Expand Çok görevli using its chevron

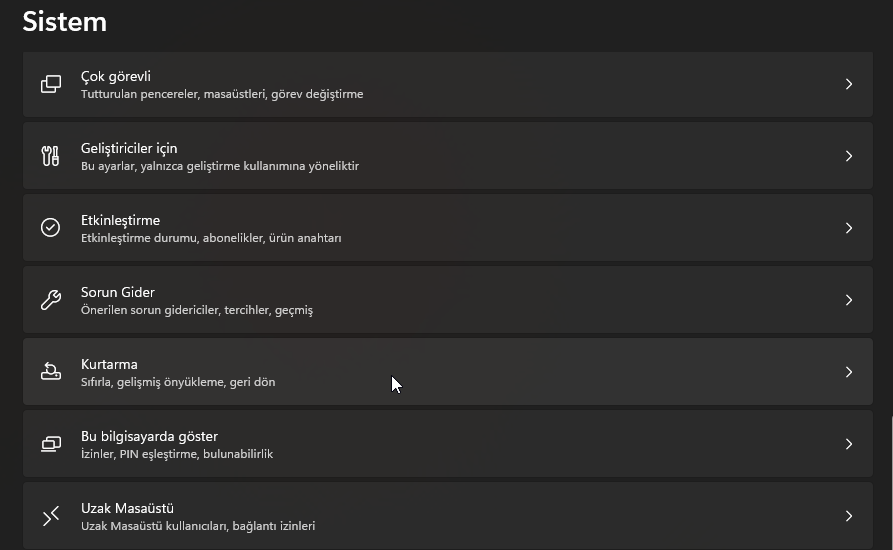tap(849, 84)
